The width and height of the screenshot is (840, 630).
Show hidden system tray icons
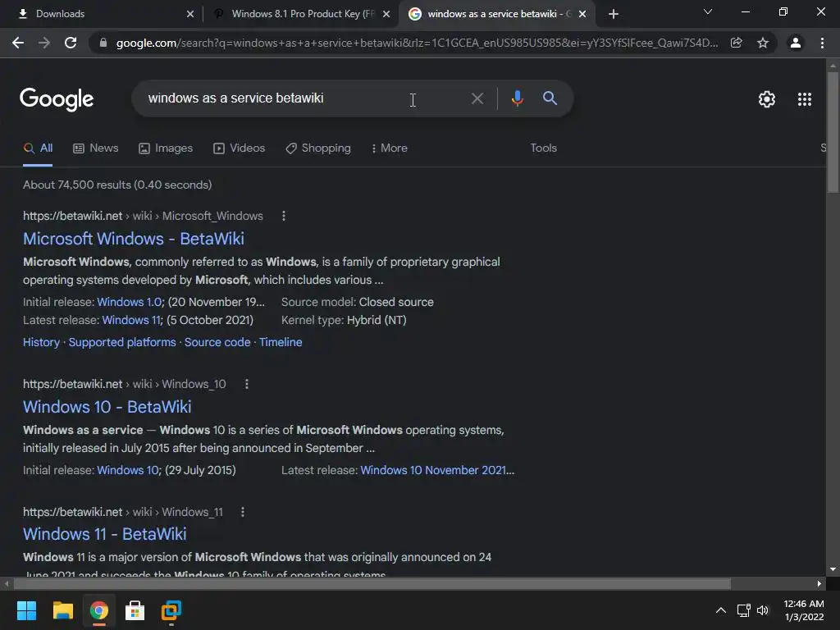pyautogui.click(x=721, y=610)
